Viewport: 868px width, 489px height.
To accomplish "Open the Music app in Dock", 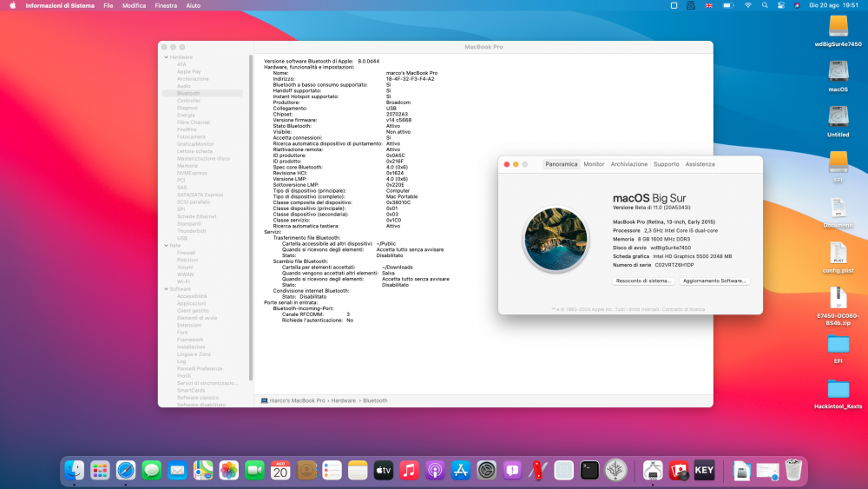I will (x=409, y=471).
